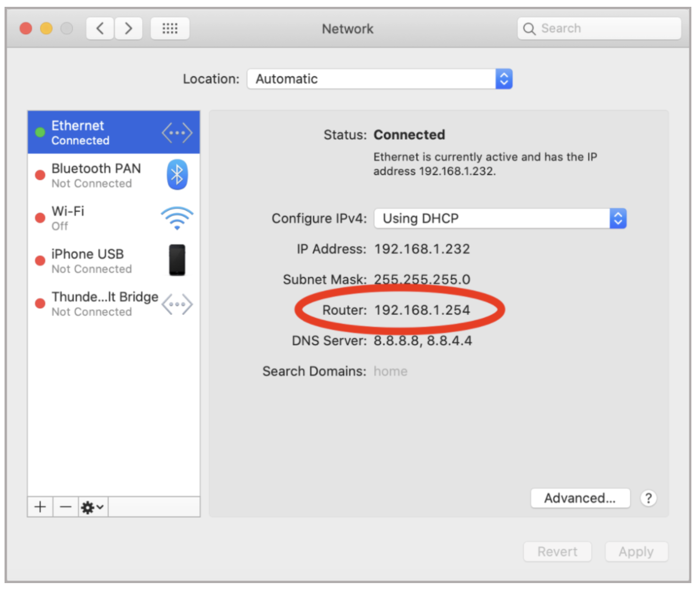700x589 pixels.
Task: Click the Bluetooth icon in sidebar
Action: tap(177, 175)
